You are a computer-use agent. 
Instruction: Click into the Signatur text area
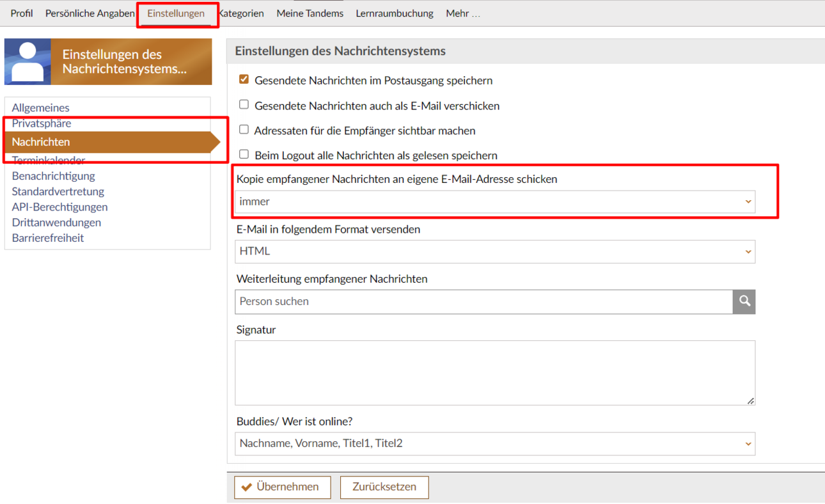495,373
